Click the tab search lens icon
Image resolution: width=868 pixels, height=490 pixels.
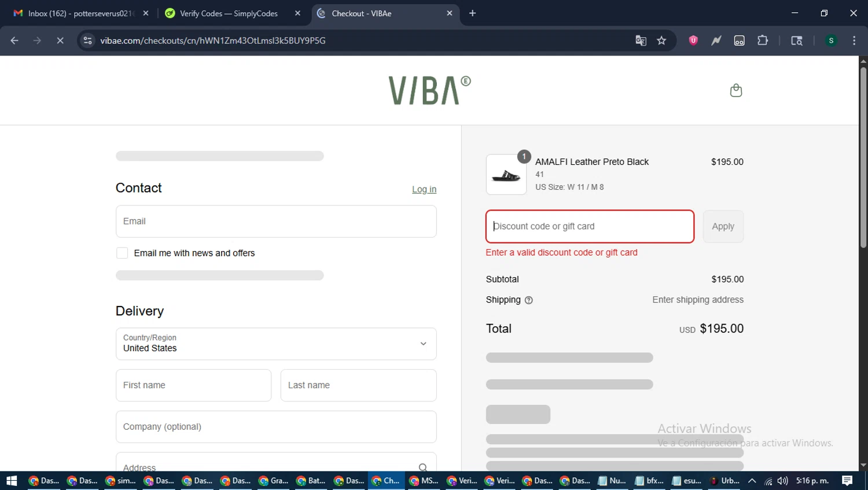pyautogui.click(x=797, y=40)
